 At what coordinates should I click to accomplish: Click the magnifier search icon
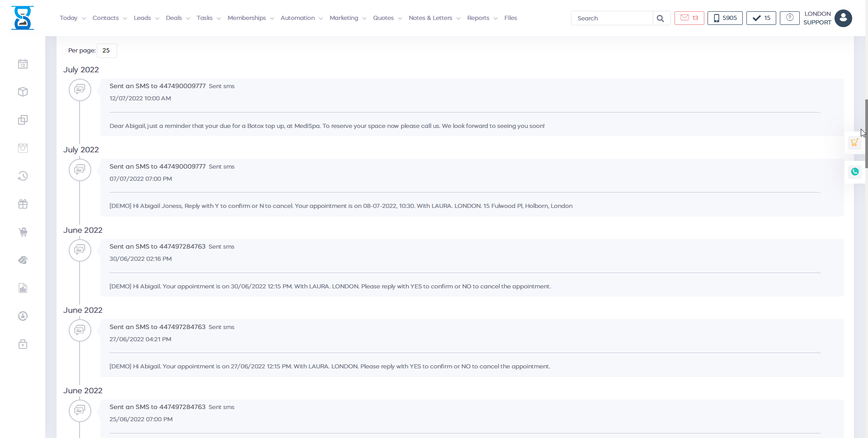(660, 19)
